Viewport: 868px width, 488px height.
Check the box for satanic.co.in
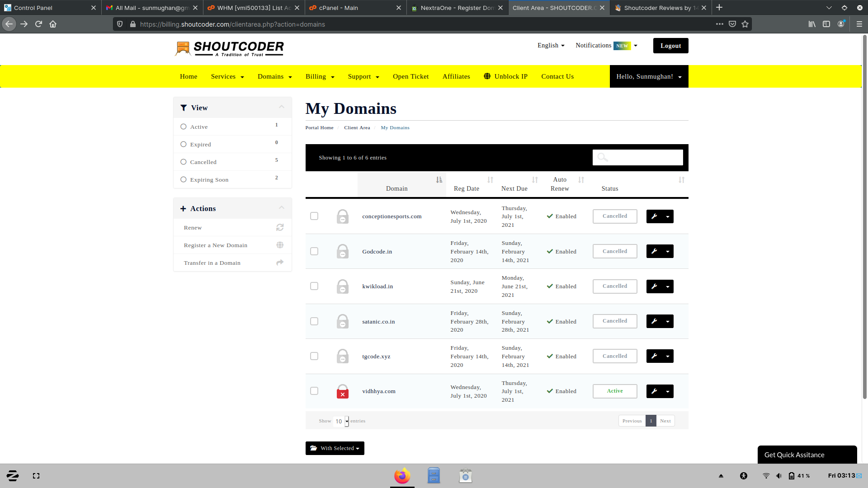pos(314,321)
